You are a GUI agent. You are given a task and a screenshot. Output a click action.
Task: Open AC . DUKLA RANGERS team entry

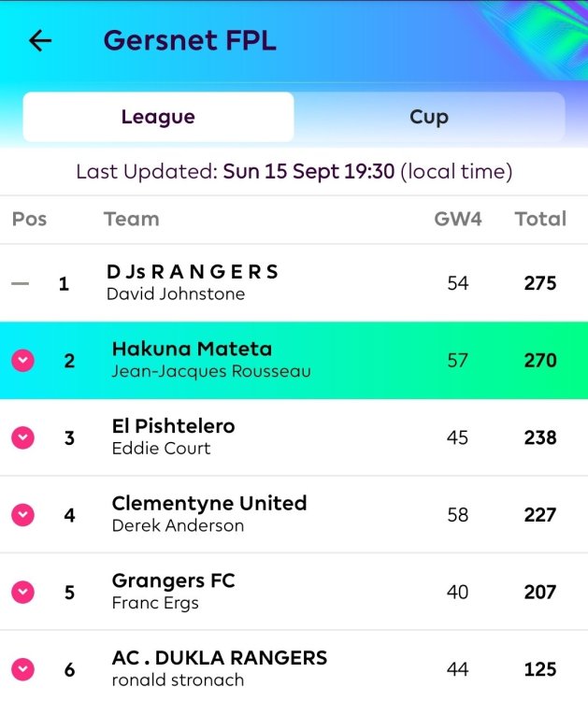[294, 666]
